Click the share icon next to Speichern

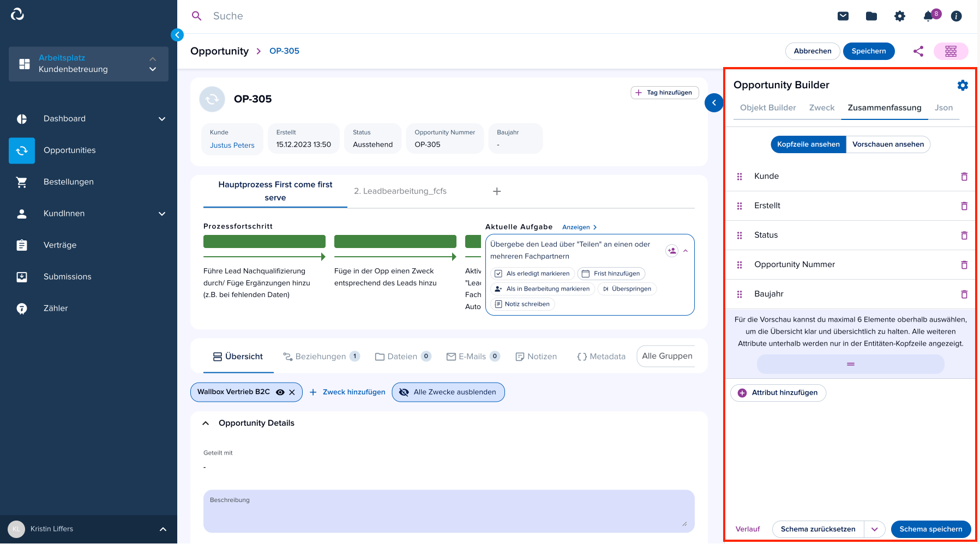pos(918,51)
